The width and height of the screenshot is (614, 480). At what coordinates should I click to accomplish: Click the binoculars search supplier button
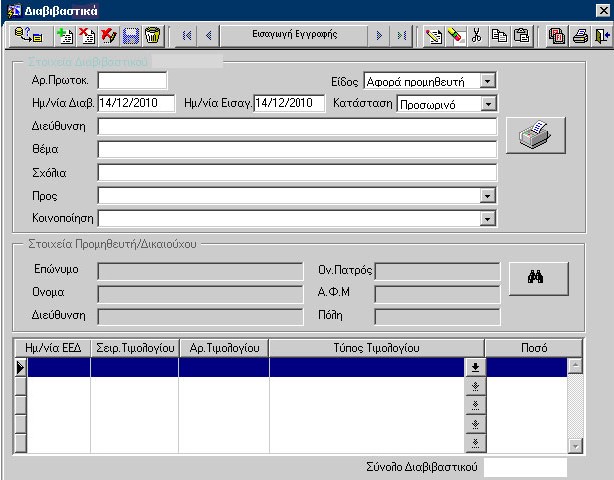tap(535, 278)
